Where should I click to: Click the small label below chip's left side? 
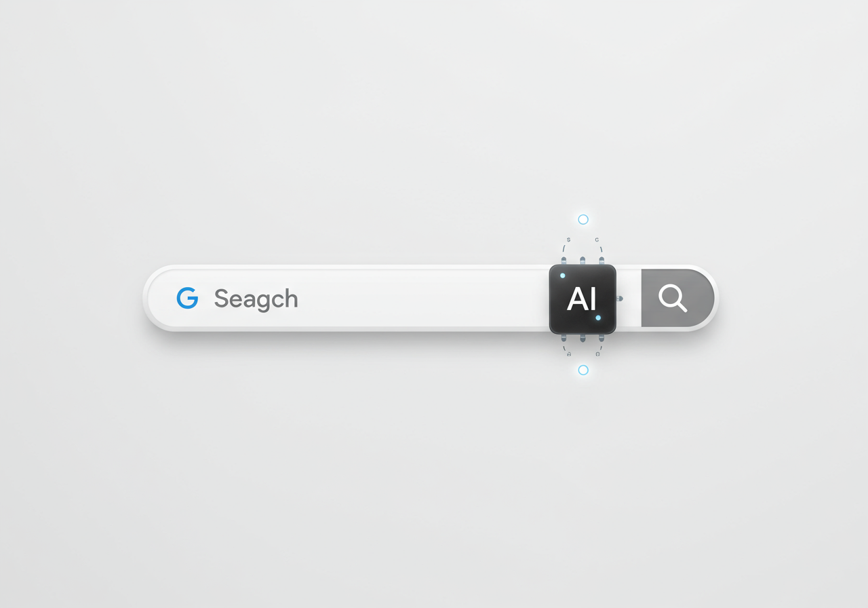pos(568,354)
